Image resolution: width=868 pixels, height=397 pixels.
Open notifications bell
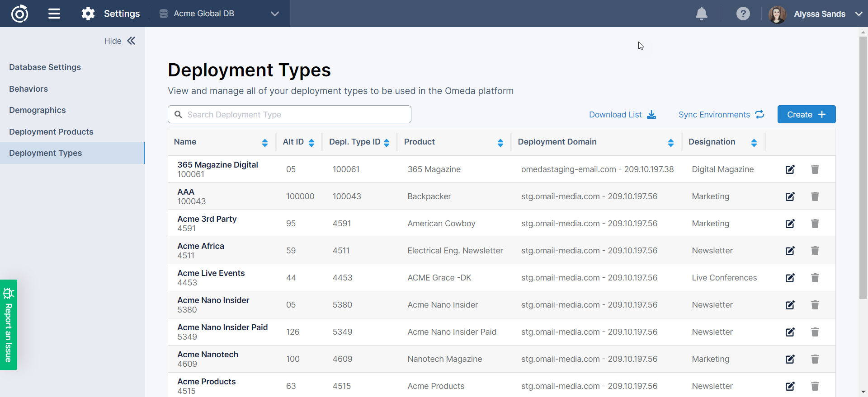pos(701,14)
